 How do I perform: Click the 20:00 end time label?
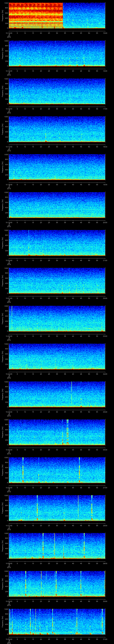(105, 223)
